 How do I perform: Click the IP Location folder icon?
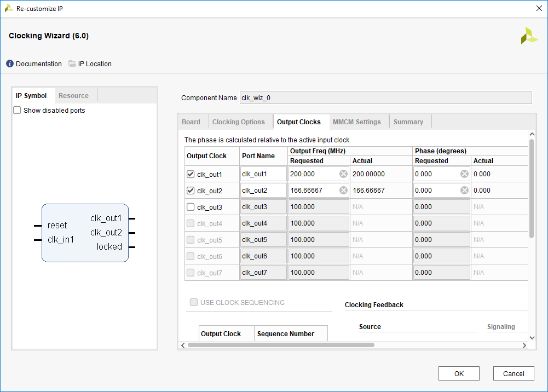[72, 64]
